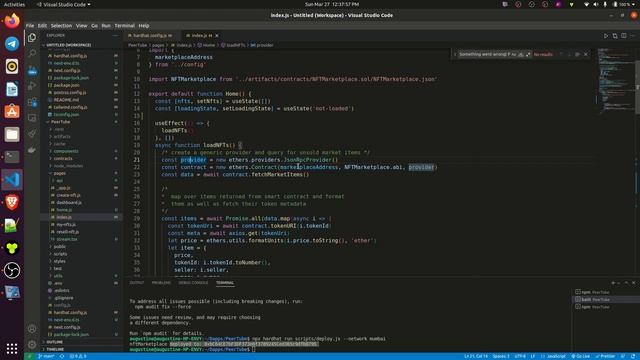Open Show Applications grid in dock
Image resolution: width=640 pixels, height=360 pixels.
pos(12,348)
